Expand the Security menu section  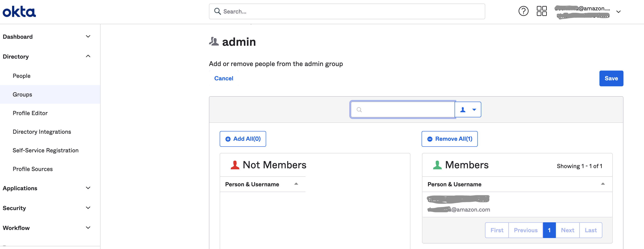(88, 208)
